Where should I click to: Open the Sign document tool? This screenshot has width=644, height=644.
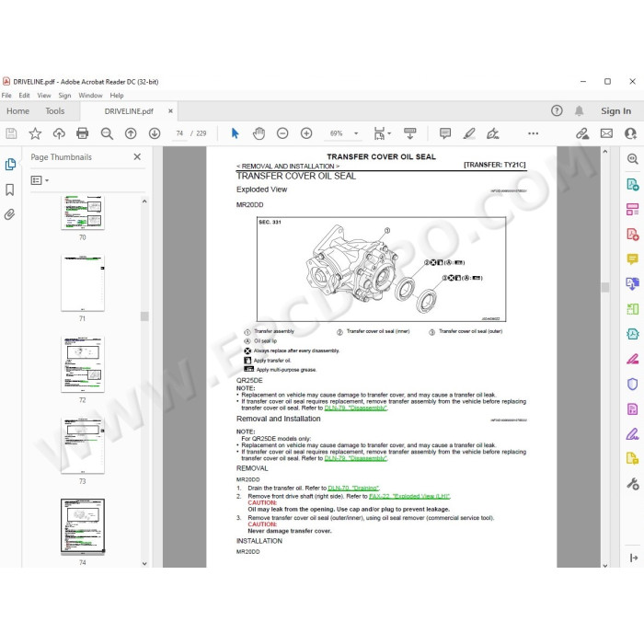493,133
